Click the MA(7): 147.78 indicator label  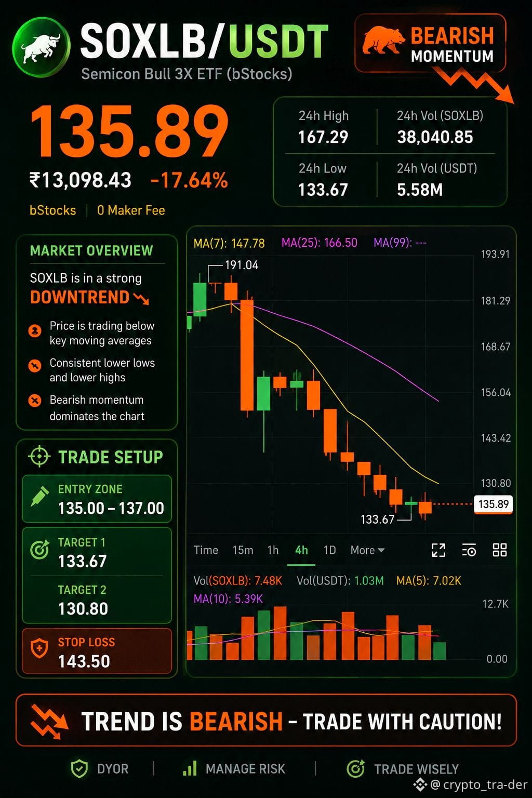point(229,243)
